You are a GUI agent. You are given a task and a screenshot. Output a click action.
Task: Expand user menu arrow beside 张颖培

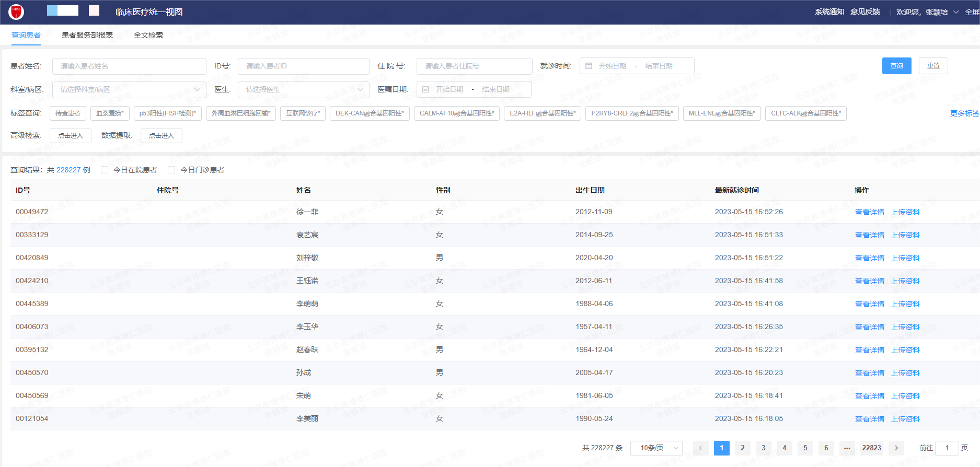click(956, 12)
